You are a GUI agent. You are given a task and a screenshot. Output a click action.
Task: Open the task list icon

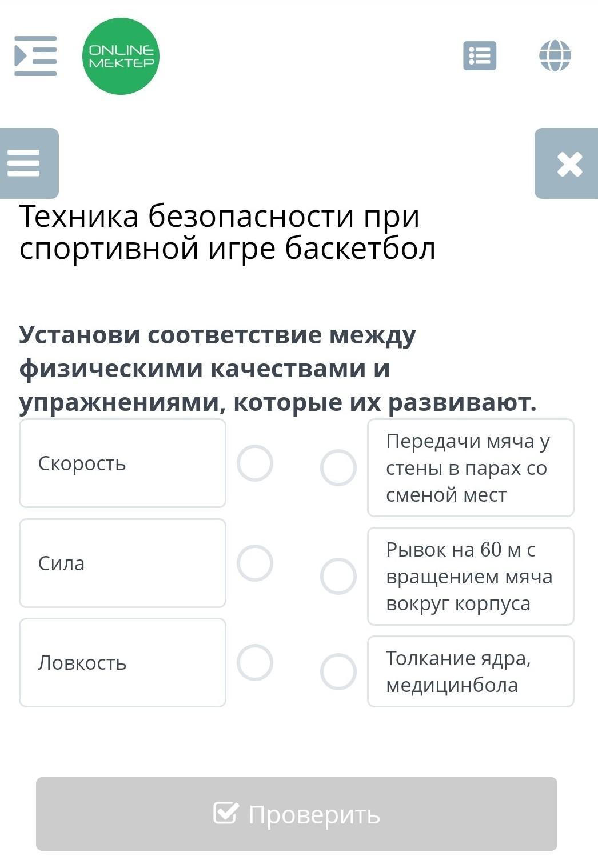[x=480, y=56]
